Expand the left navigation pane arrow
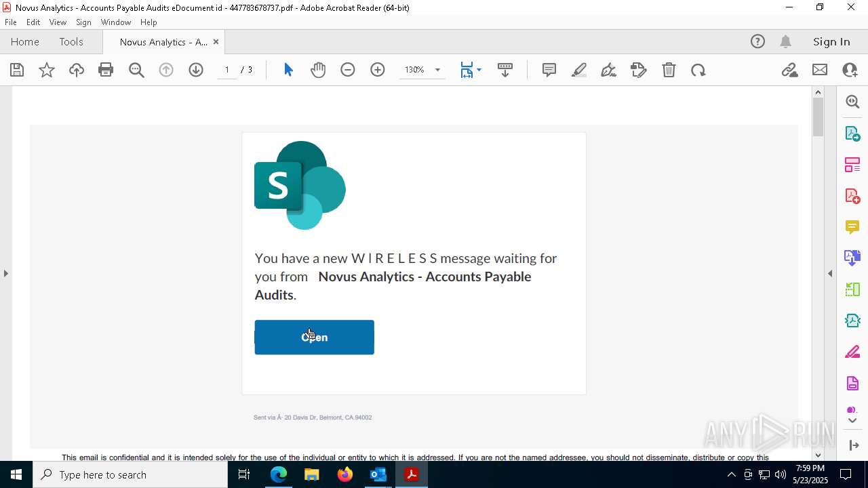This screenshot has height=488, width=868. coord(5,273)
